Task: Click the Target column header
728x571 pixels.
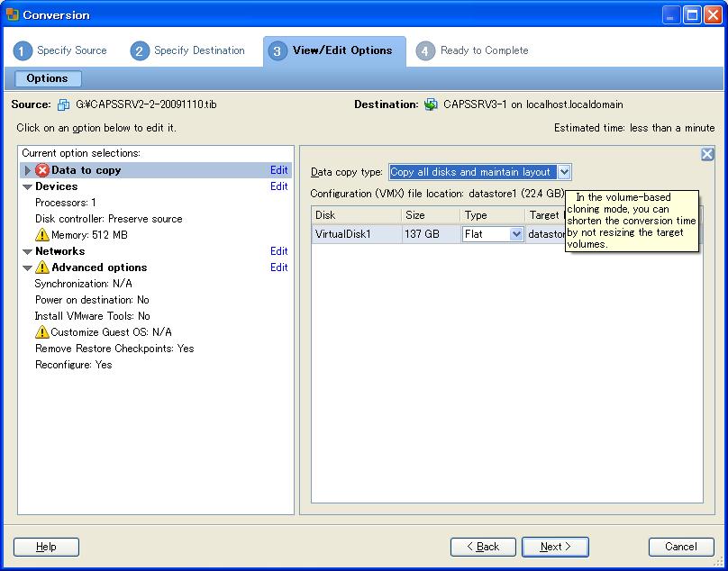Action: 545,215
